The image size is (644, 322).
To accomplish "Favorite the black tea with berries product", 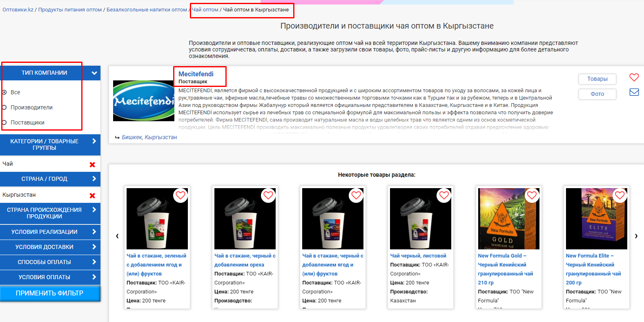I will (x=356, y=195).
